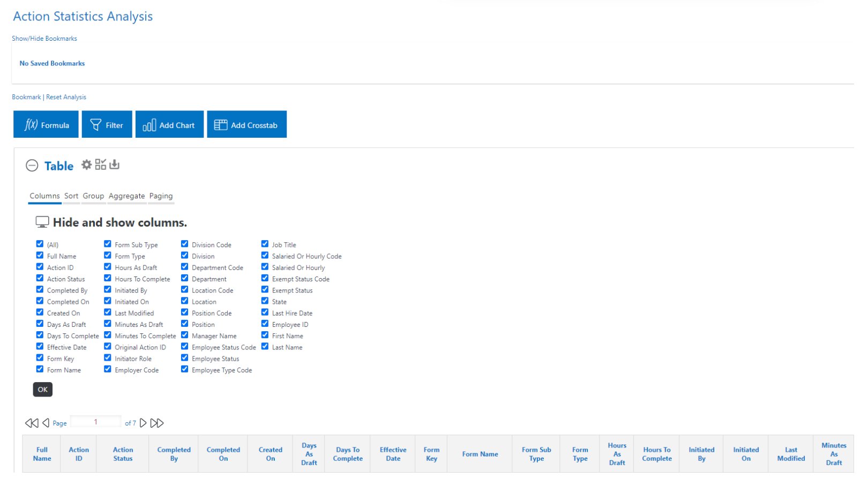Go to the first page of results
868x478 pixels.
point(32,423)
